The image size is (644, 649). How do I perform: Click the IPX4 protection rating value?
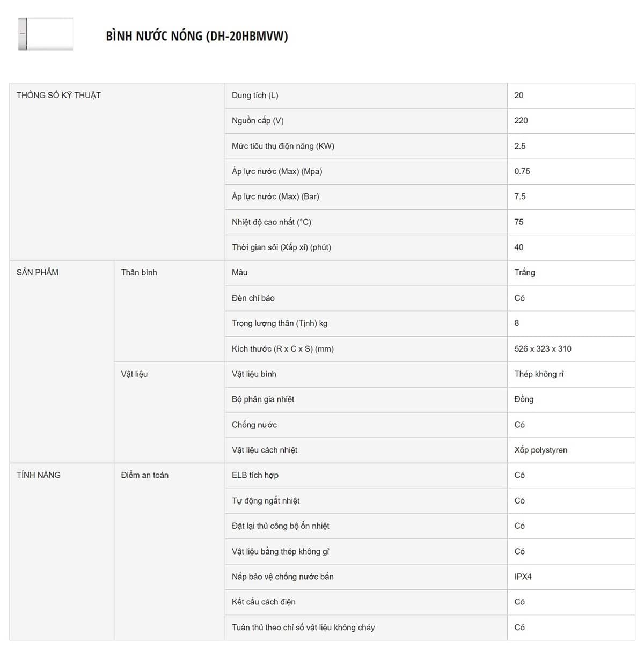tap(523, 577)
